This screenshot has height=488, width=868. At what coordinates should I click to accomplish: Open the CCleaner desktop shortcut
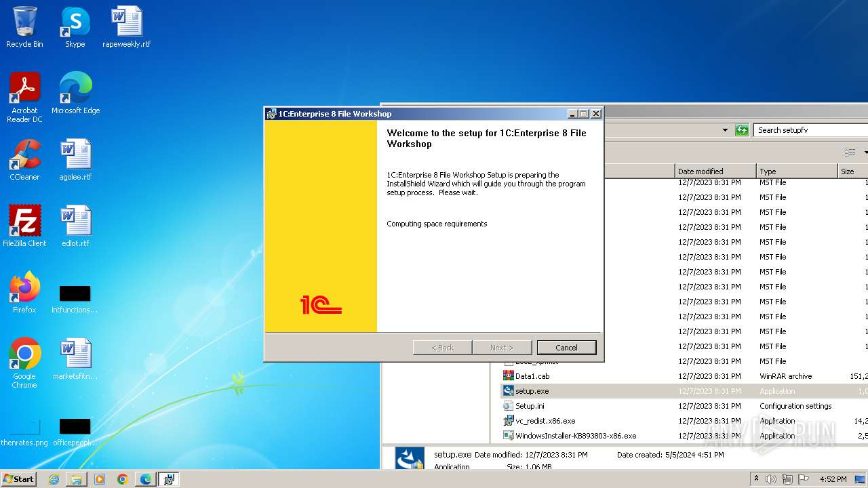pos(24,160)
